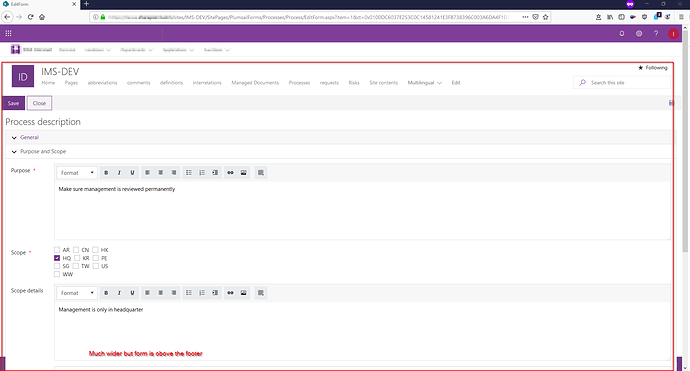Apply underline in the Purpose editor
The width and height of the screenshot is (690, 371).
132,173
